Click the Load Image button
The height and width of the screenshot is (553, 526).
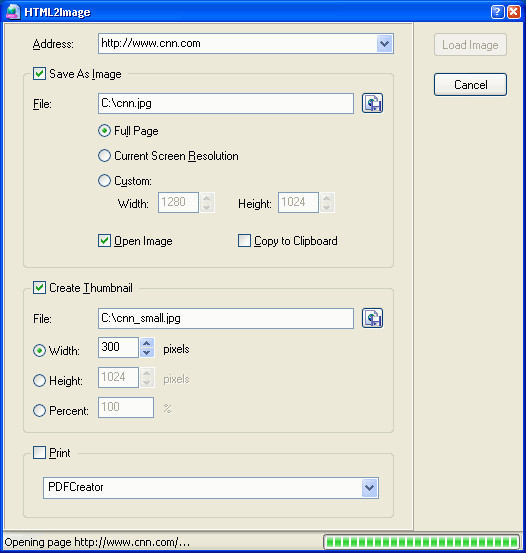pos(470,45)
